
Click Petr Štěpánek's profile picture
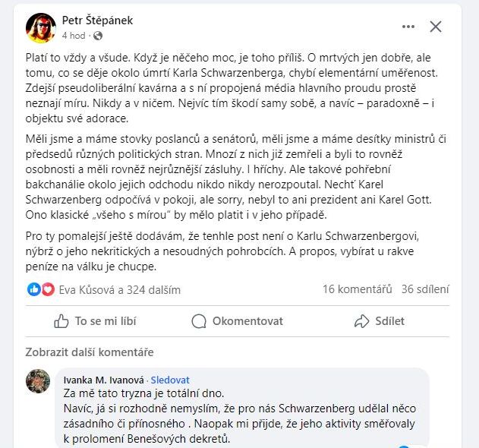41,28
